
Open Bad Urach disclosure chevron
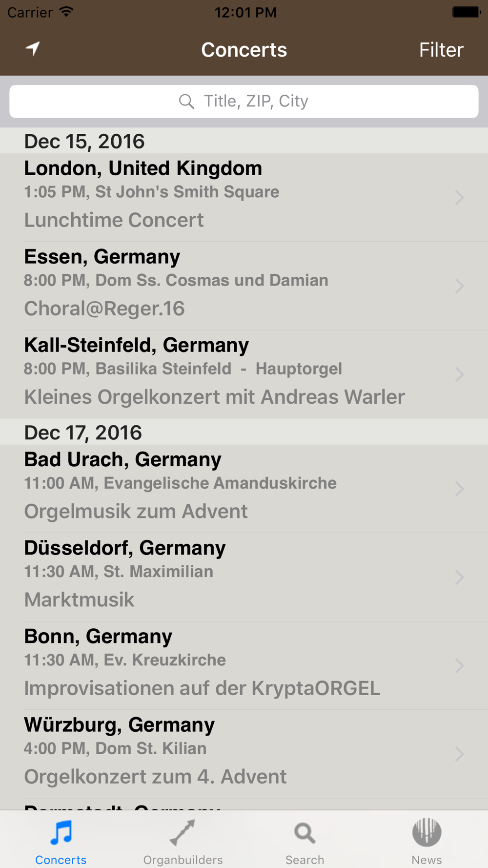click(x=459, y=489)
